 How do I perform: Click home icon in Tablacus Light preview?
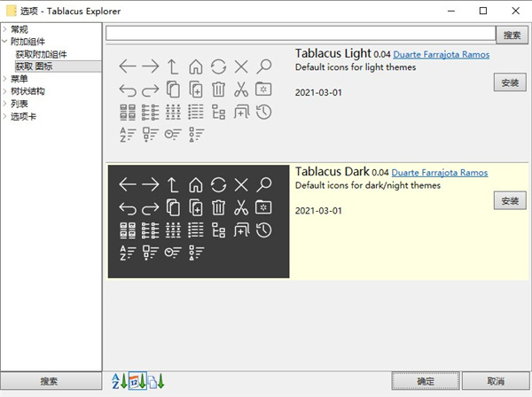(196, 66)
